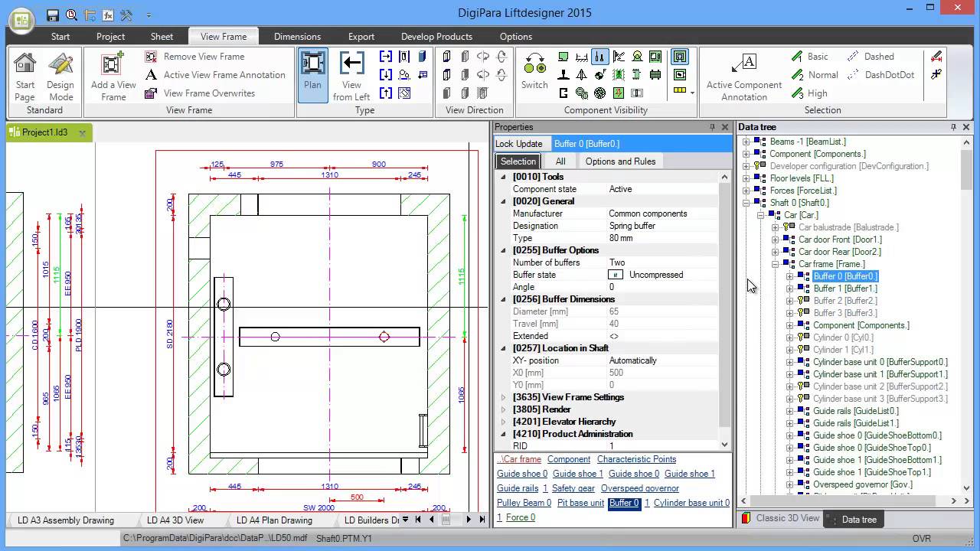Open the Develop Products ribbon tab
This screenshot has width=980, height=551.
(436, 37)
